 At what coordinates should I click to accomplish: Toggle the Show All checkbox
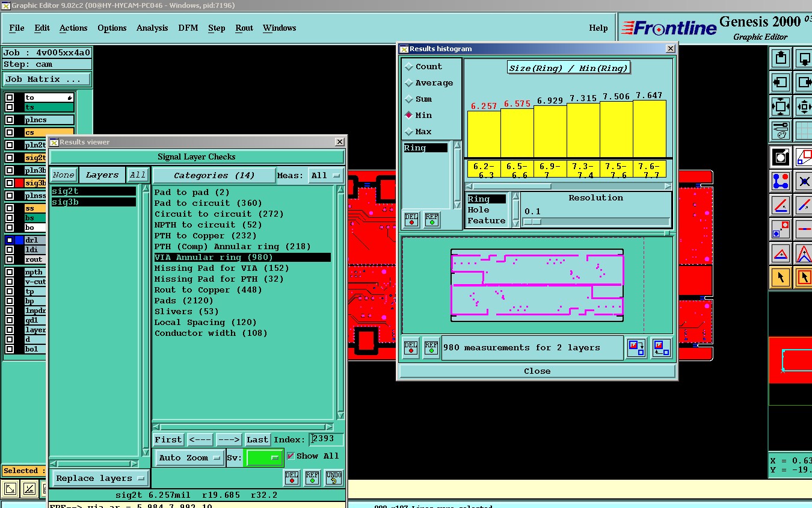pyautogui.click(x=291, y=456)
